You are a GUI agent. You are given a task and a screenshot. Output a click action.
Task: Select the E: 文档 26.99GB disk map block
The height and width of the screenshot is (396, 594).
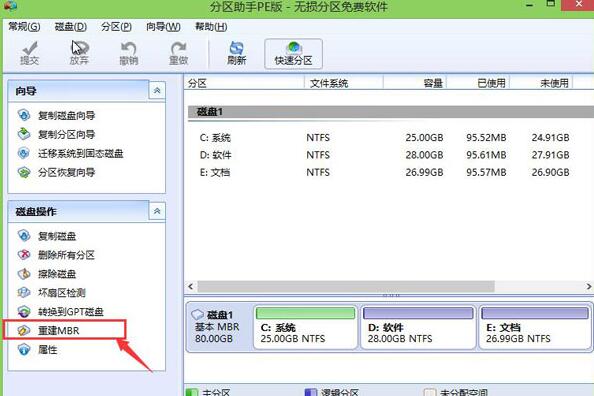point(535,327)
